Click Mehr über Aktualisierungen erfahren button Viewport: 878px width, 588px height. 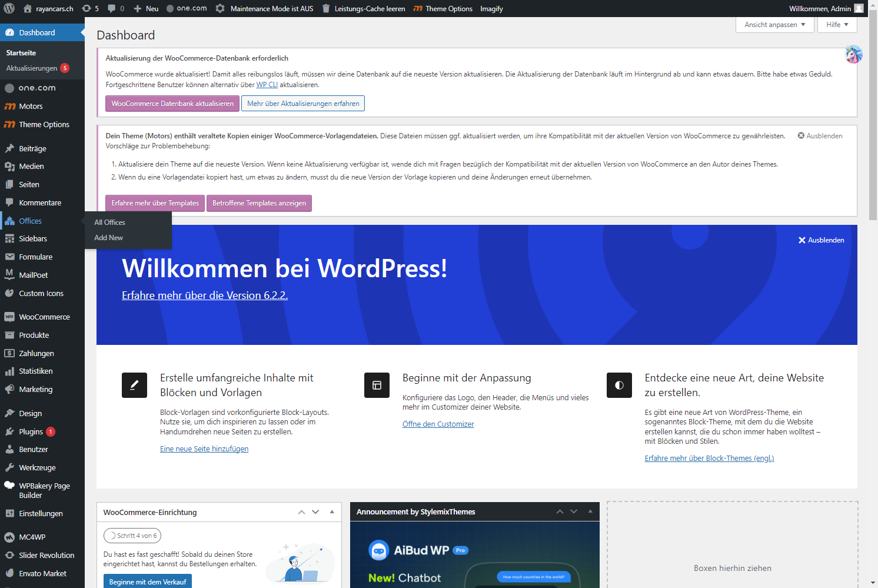pyautogui.click(x=303, y=104)
